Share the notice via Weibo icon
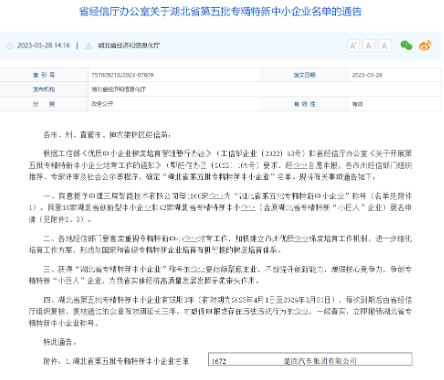 coord(425,45)
